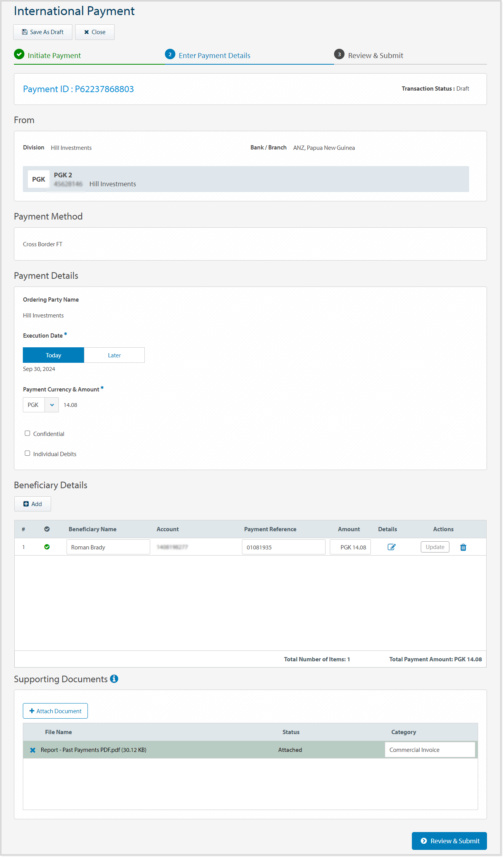Remove attached Report PDF with X icon
The width and height of the screenshot is (504, 858).
[33, 750]
